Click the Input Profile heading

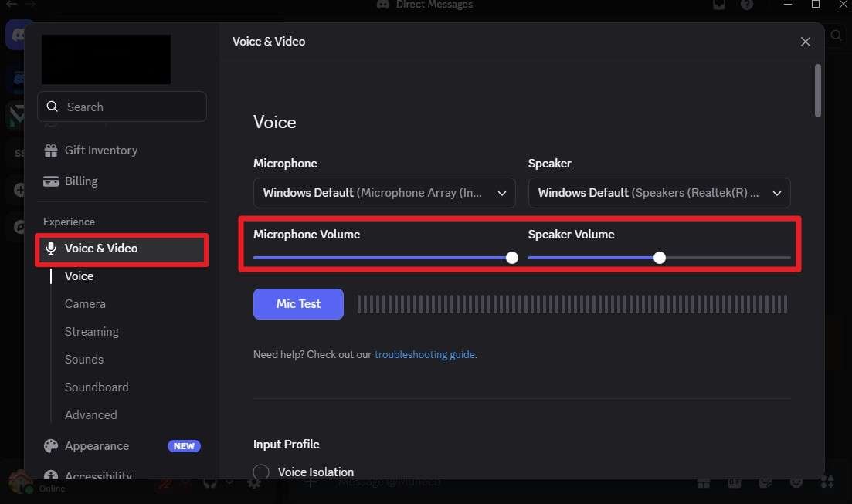click(x=287, y=445)
